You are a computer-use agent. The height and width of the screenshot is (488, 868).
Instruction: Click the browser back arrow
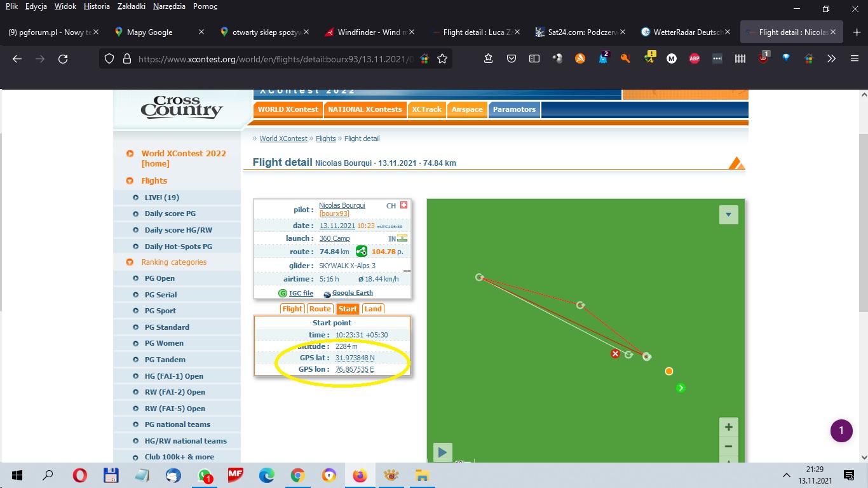click(17, 58)
